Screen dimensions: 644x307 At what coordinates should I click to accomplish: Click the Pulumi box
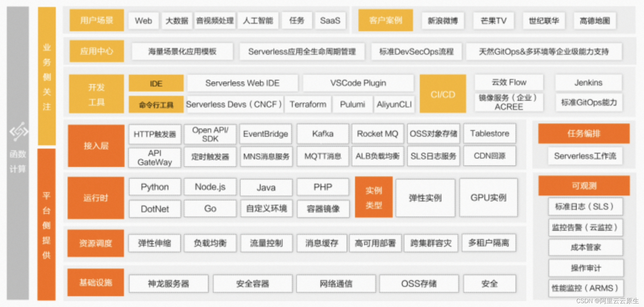352,105
